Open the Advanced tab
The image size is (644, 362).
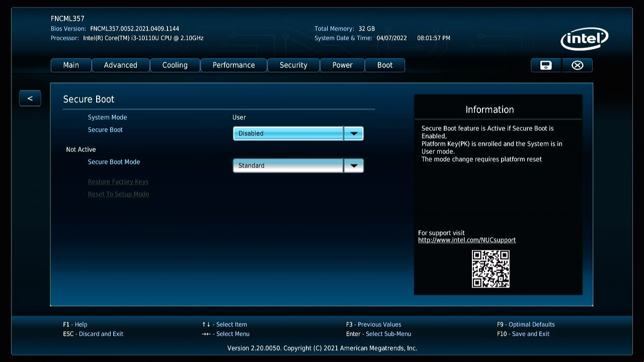click(x=121, y=65)
